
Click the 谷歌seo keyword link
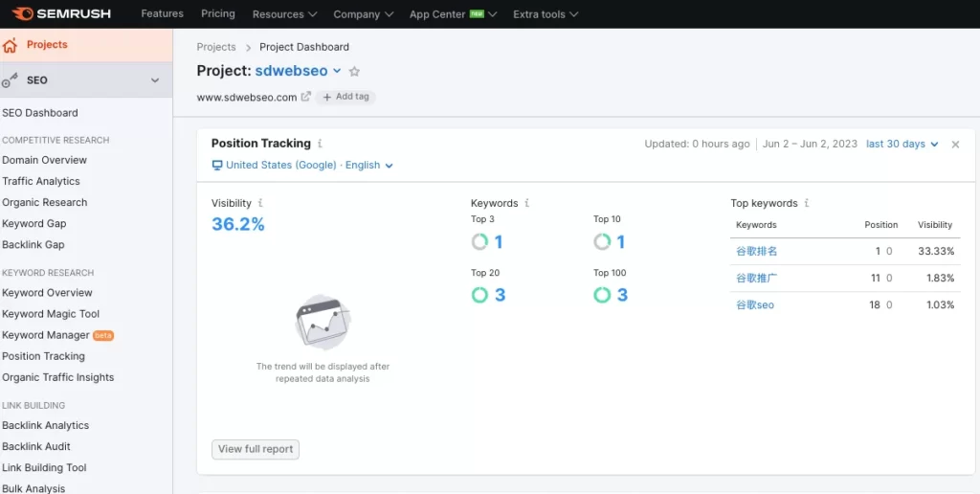click(x=755, y=304)
